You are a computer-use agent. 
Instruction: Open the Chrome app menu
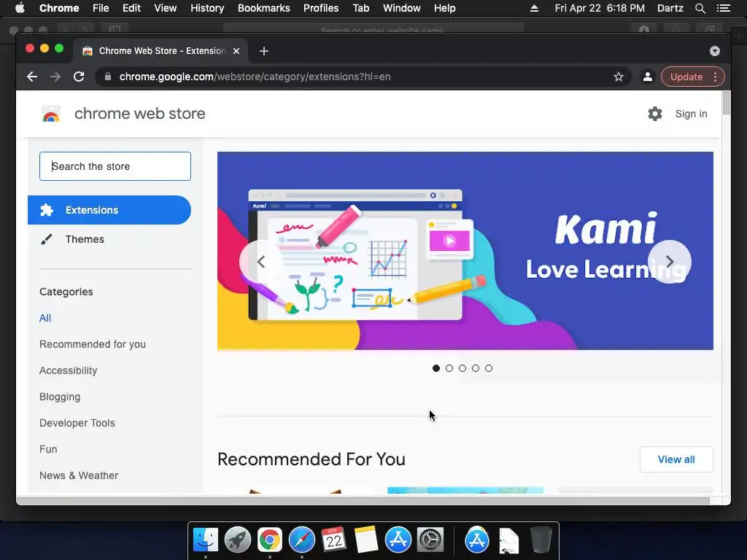(x=59, y=8)
